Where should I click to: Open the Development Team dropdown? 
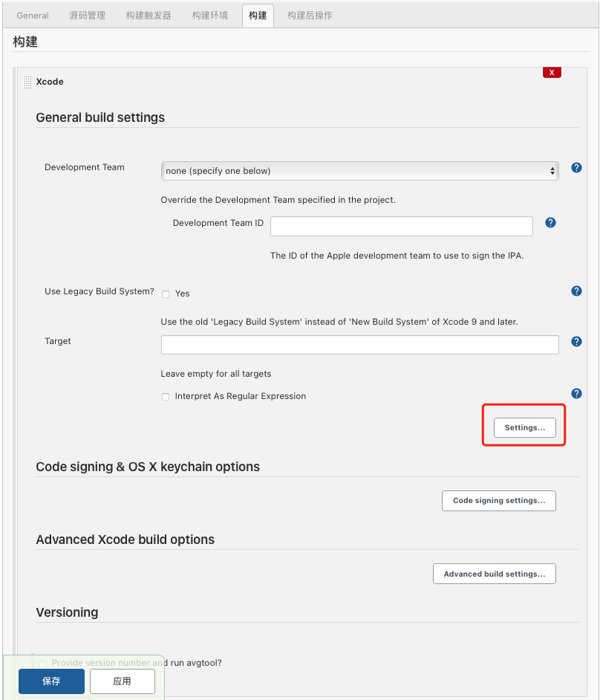(359, 171)
